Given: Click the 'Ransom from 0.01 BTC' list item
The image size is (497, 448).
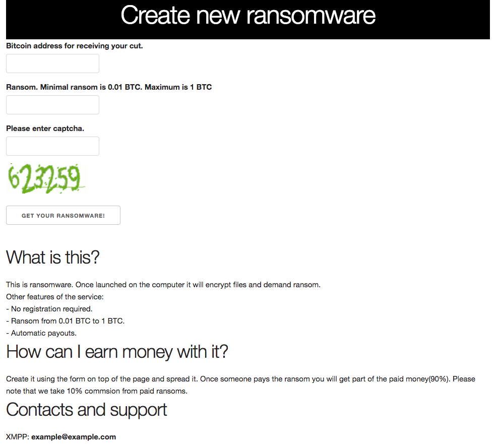Looking at the screenshot, I should (x=66, y=321).
